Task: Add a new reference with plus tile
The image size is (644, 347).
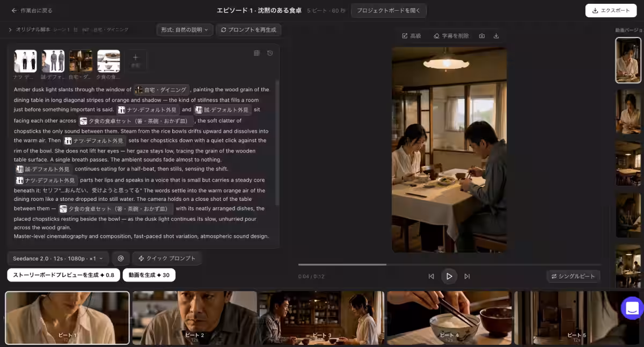Action: 136,60
